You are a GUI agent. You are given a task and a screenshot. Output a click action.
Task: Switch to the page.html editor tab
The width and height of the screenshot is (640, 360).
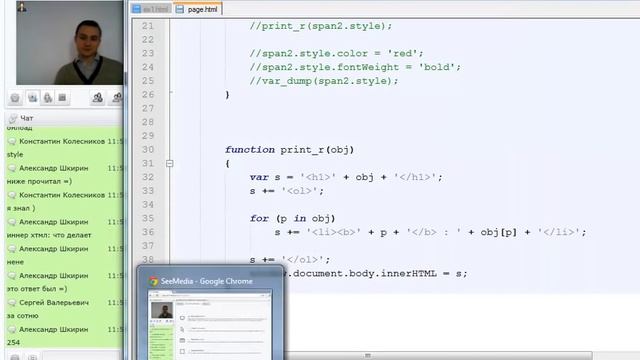tap(198, 9)
